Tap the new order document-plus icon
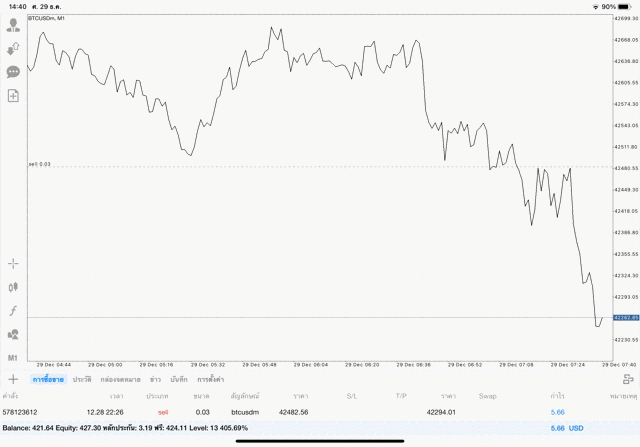Screen dimensions: 640x447 coord(14,96)
